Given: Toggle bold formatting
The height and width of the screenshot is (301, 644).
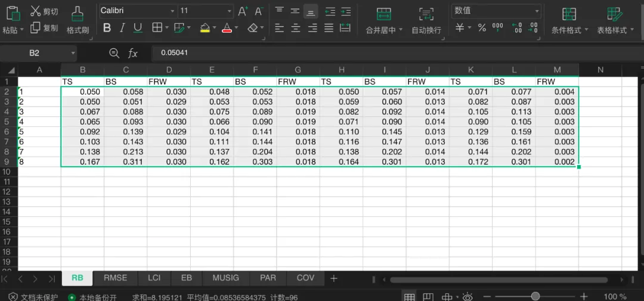Looking at the screenshot, I should [107, 28].
